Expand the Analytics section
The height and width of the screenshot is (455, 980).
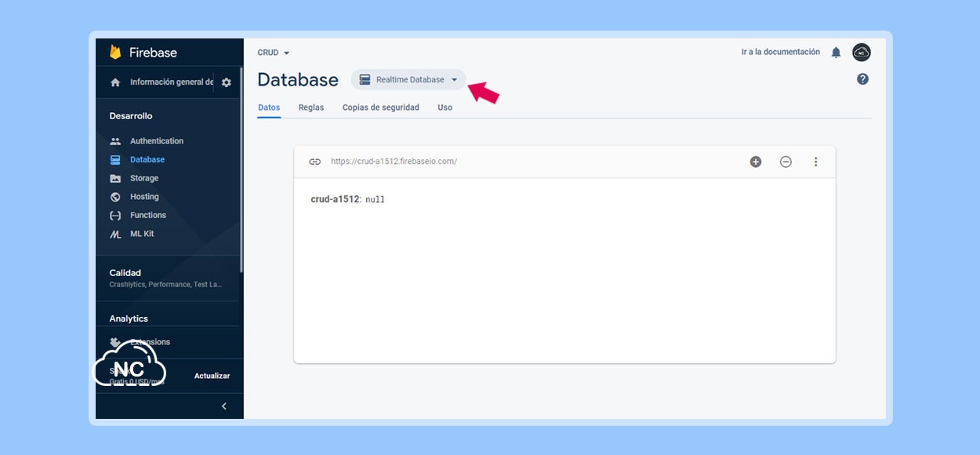click(129, 318)
